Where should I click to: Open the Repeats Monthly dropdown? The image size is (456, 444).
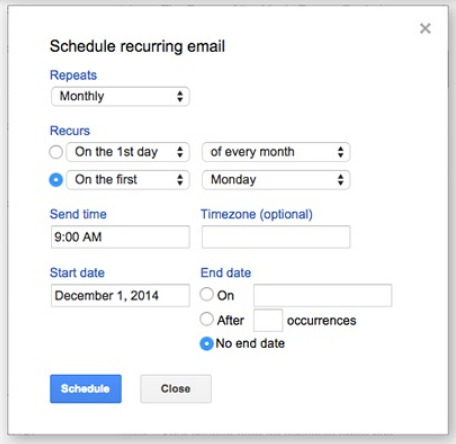120,96
